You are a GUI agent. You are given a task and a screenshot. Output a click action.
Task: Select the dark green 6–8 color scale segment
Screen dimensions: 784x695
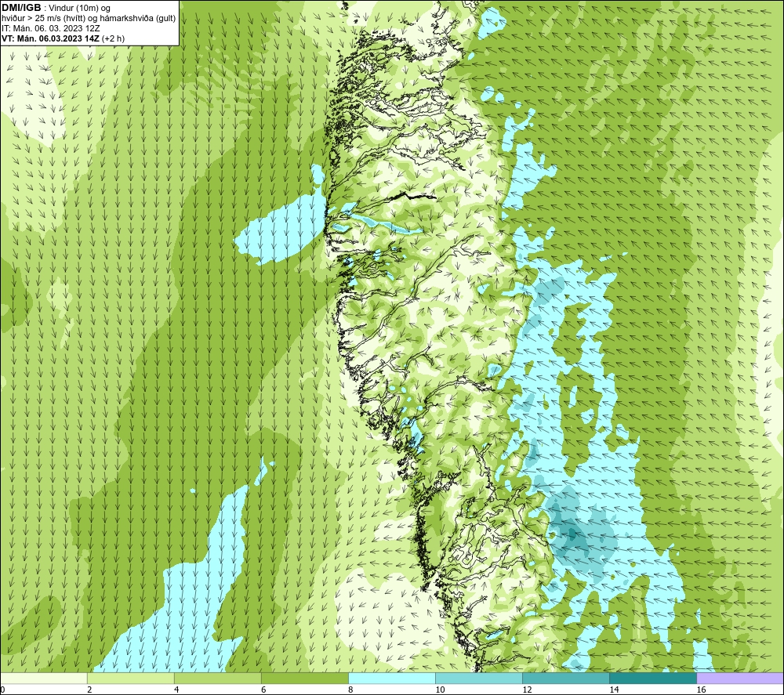click(304, 678)
